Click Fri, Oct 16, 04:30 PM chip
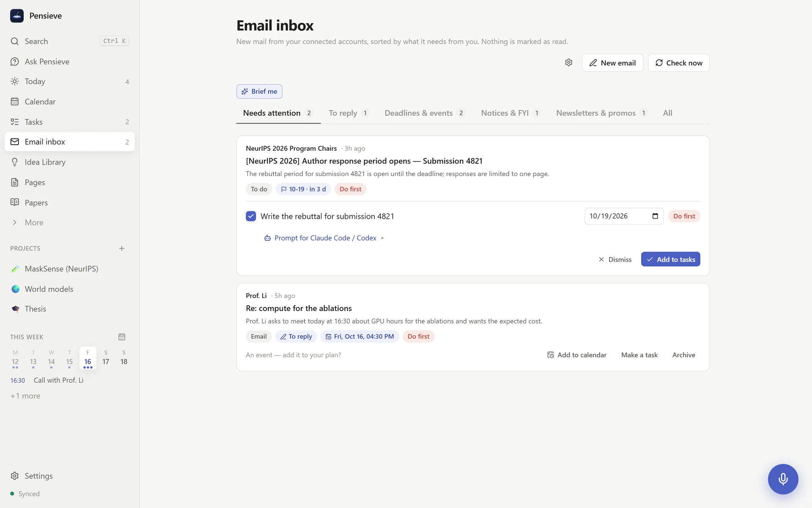 coord(359,337)
